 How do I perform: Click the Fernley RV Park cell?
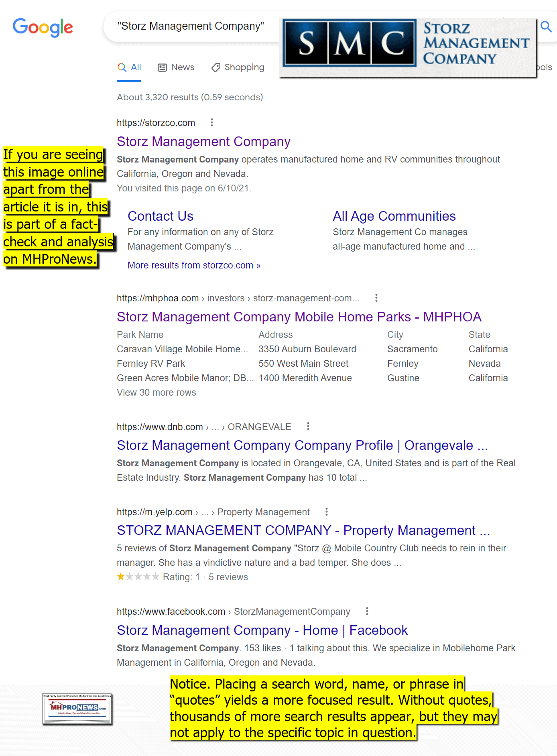pyautogui.click(x=151, y=364)
